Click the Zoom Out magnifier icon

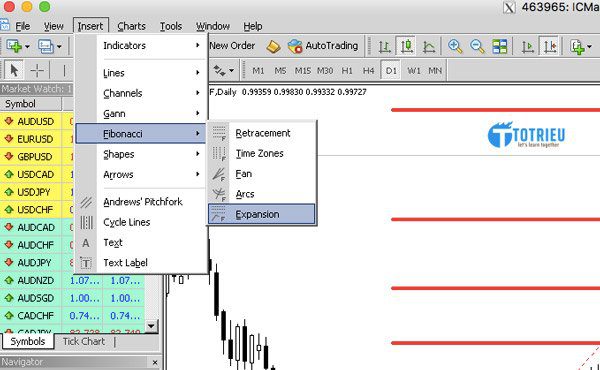click(477, 47)
